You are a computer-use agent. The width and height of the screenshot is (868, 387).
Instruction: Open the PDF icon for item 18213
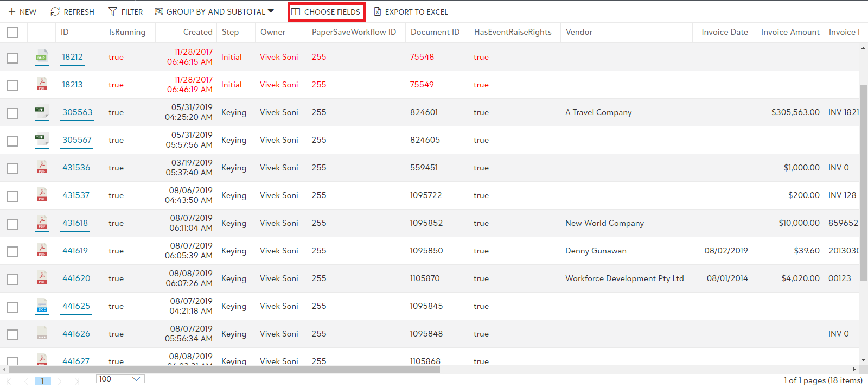click(x=42, y=84)
